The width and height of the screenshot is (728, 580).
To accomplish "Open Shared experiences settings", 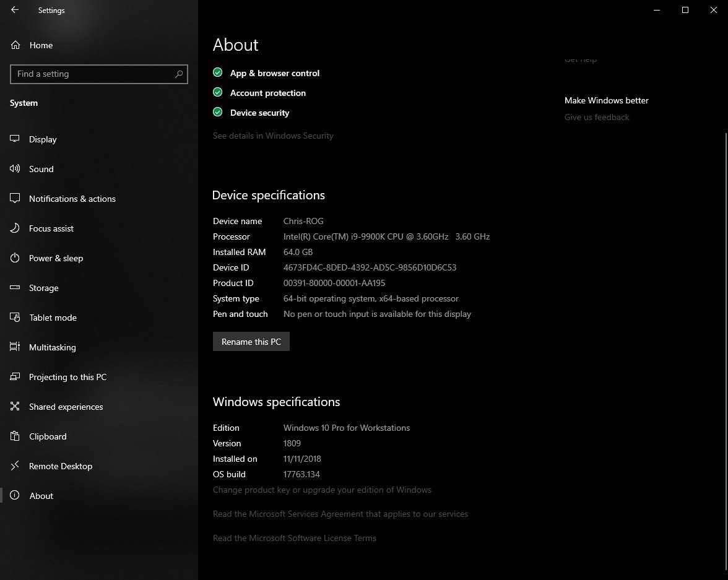I will tap(66, 407).
